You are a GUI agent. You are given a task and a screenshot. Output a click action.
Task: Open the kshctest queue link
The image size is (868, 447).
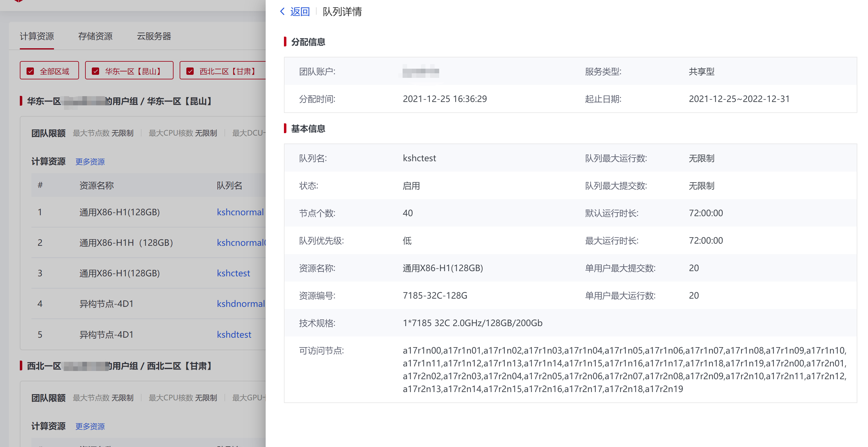[x=234, y=273]
